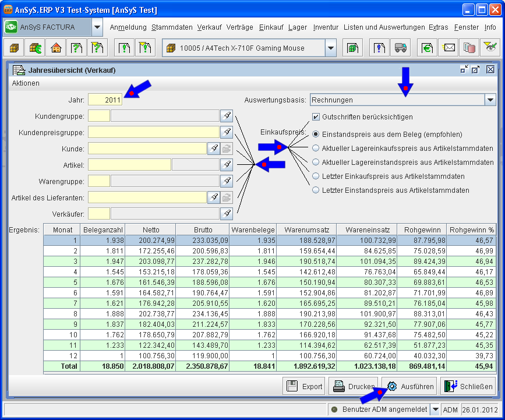Open lookup button beside Warengruppe field

coord(227,181)
